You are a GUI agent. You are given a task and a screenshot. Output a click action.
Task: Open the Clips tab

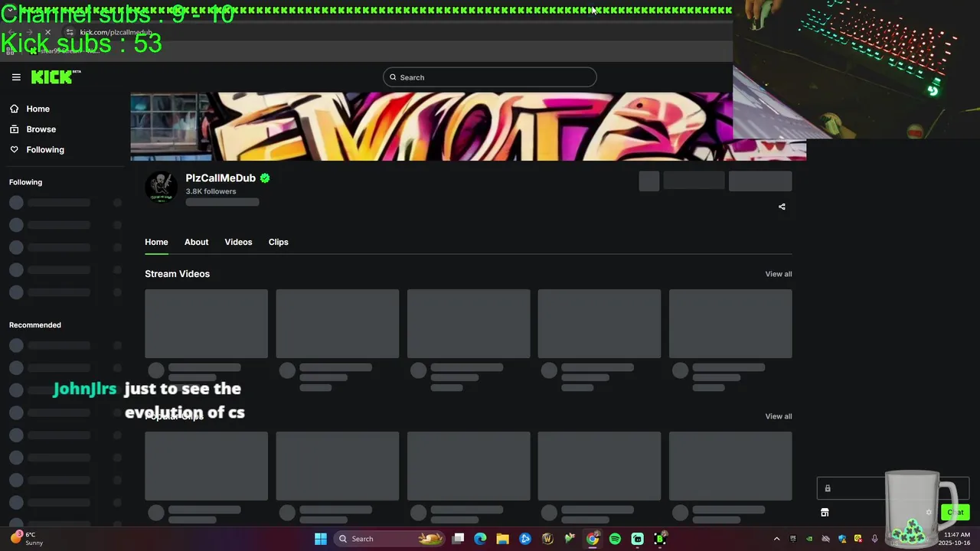coord(278,242)
